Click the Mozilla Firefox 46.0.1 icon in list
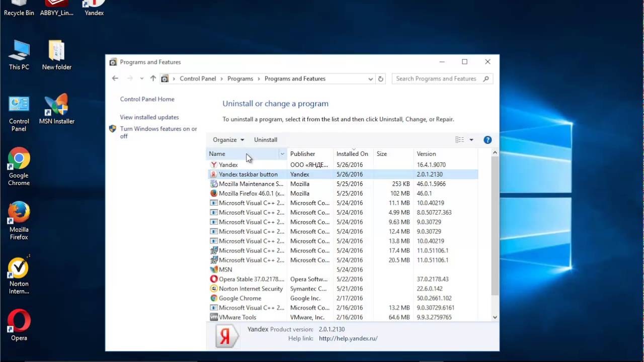644x362 pixels. pyautogui.click(x=213, y=194)
